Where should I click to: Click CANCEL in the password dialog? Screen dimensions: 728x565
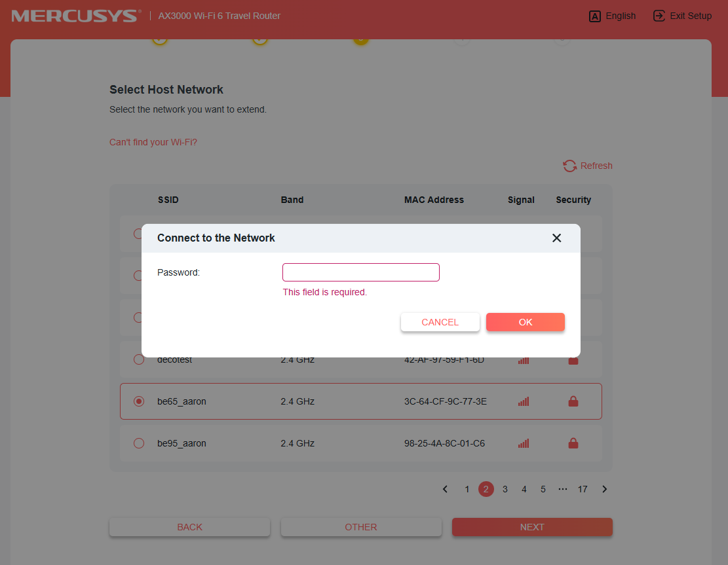440,322
